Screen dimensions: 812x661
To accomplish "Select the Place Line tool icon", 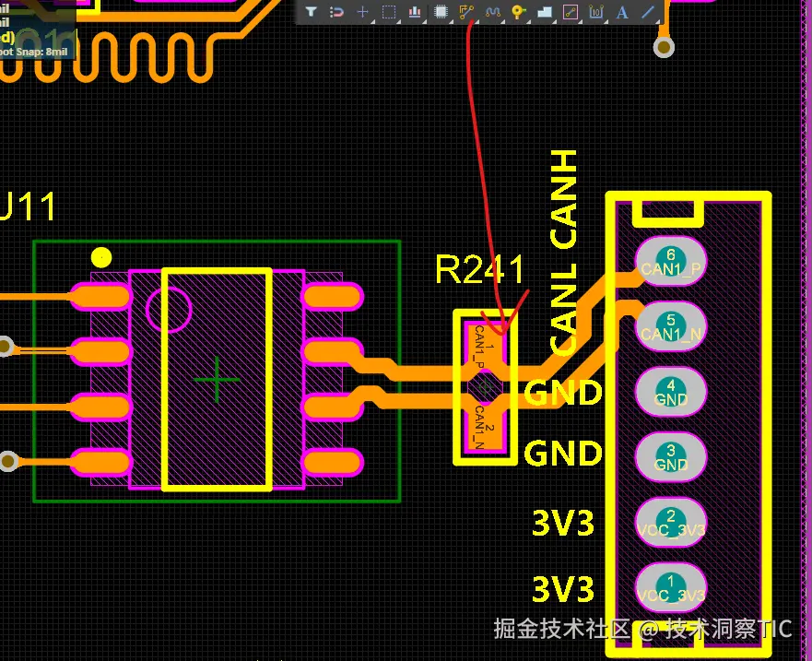I will 648,11.
